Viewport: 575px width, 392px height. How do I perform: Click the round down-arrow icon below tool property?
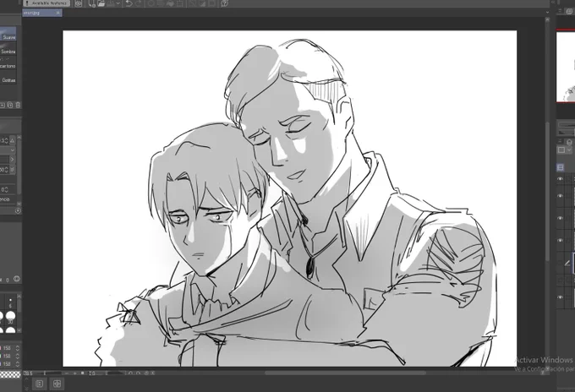pyautogui.click(x=18, y=211)
